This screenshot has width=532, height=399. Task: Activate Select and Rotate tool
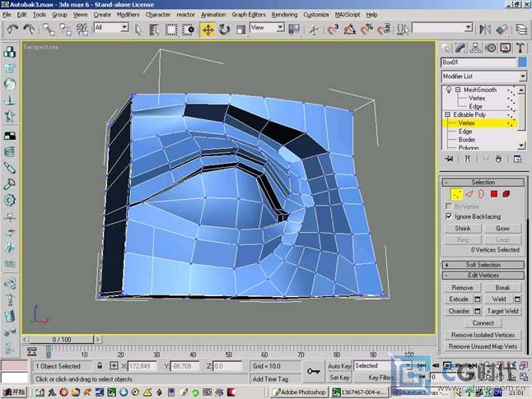pyautogui.click(x=224, y=30)
